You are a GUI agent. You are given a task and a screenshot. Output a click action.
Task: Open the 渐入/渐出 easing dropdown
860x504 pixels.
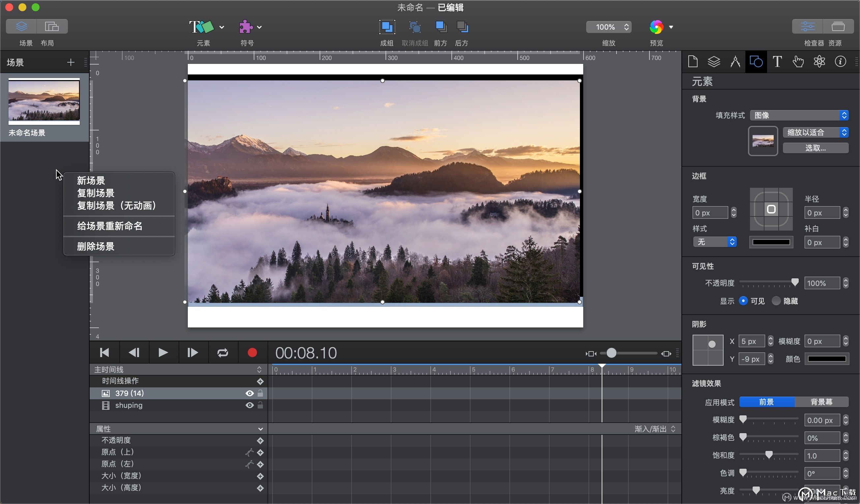point(655,429)
